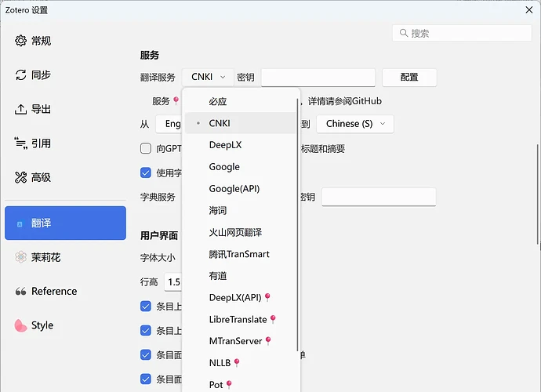Choose DeepLX translation service
The height and width of the screenshot is (392, 541).
(x=240, y=145)
